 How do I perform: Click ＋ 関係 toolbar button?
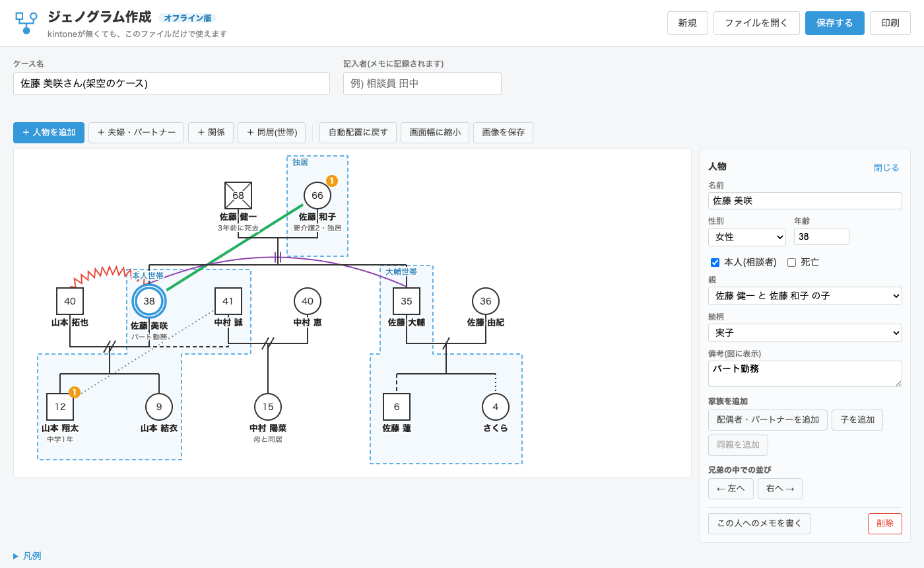pyautogui.click(x=211, y=133)
